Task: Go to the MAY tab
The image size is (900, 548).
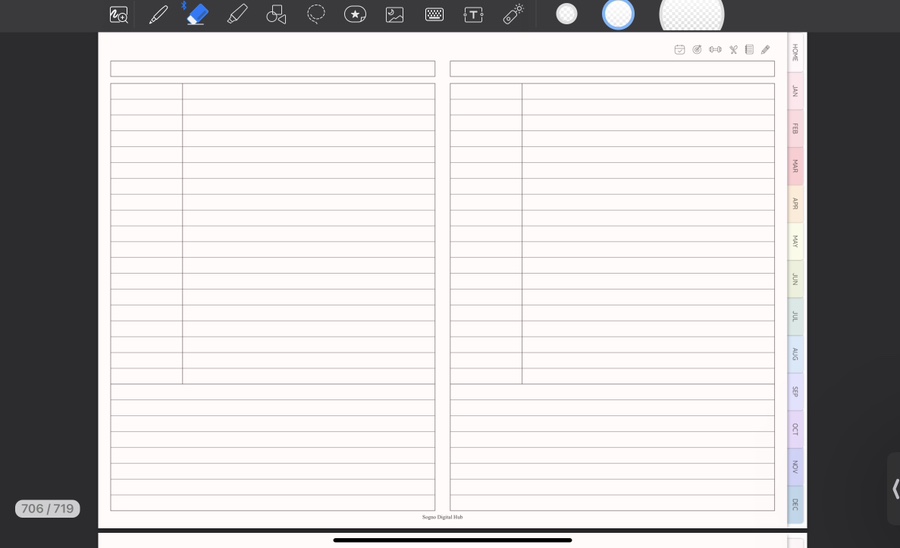Action: coord(795,241)
